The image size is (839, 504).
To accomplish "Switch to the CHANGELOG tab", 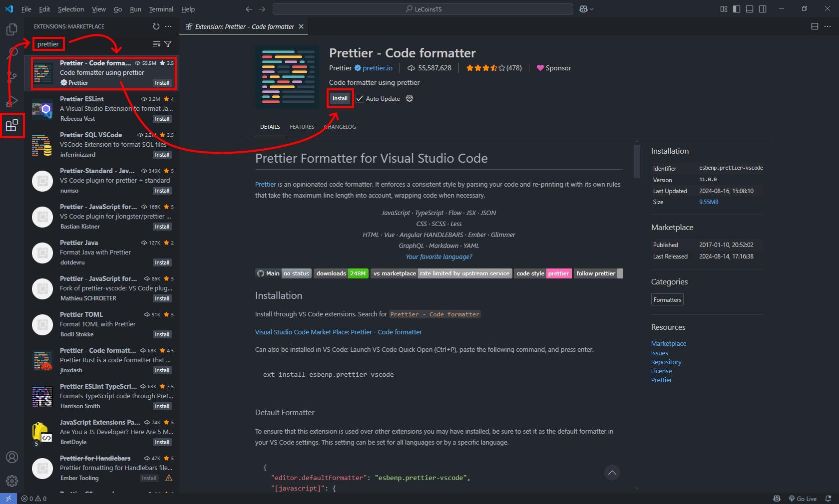I will coord(340,127).
